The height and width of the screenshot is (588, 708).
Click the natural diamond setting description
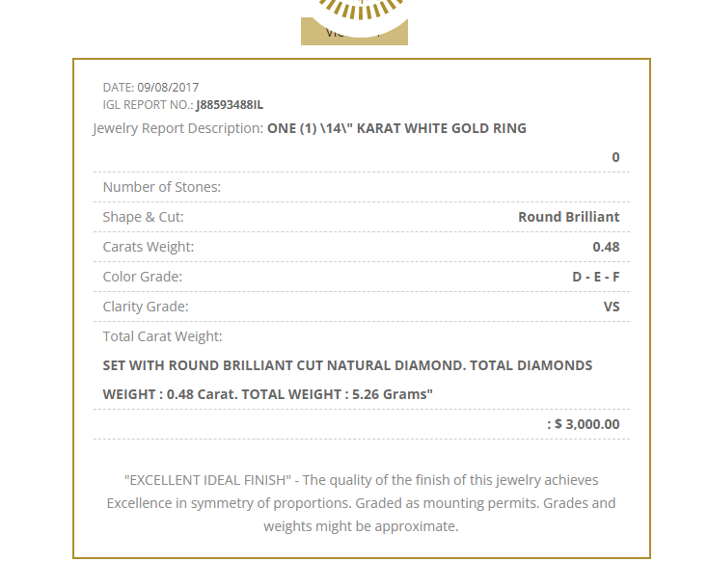click(347, 380)
